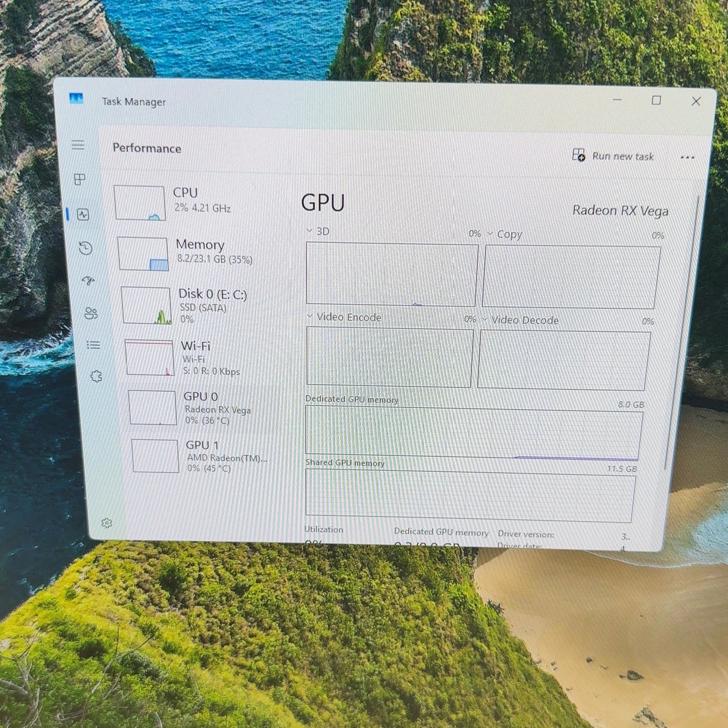
Task: Click the Copy utilization graph
Action: click(571, 277)
